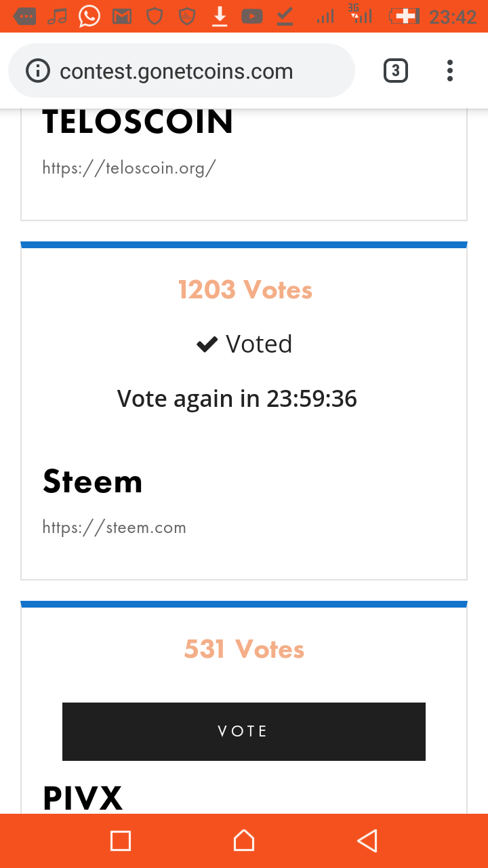Tap the YouTube notification icon
Screen dimensions: 488x868
[x=252, y=16]
